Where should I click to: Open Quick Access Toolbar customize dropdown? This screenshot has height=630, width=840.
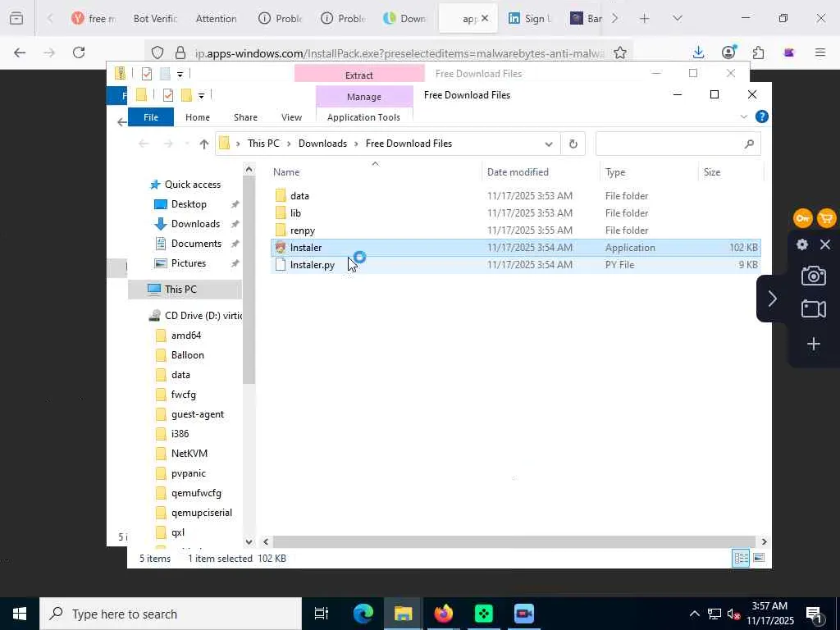point(201,96)
